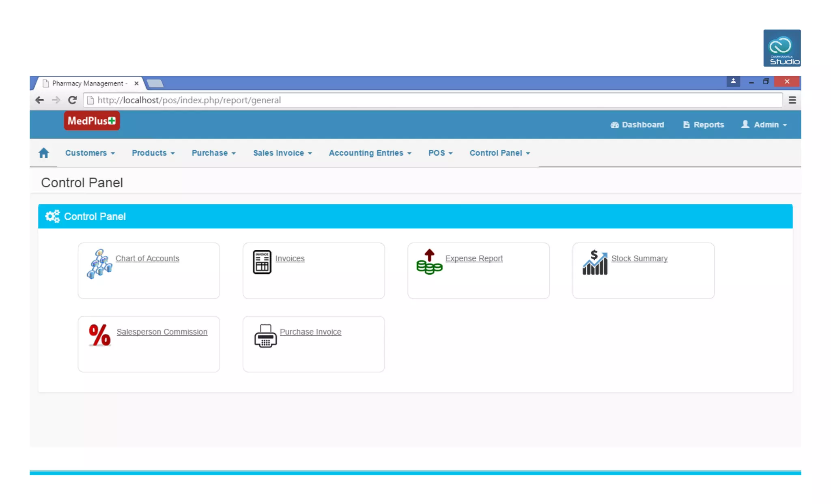Viewport: 831px width, 504px height.
Task: Open the Stock Summary link
Action: (639, 258)
